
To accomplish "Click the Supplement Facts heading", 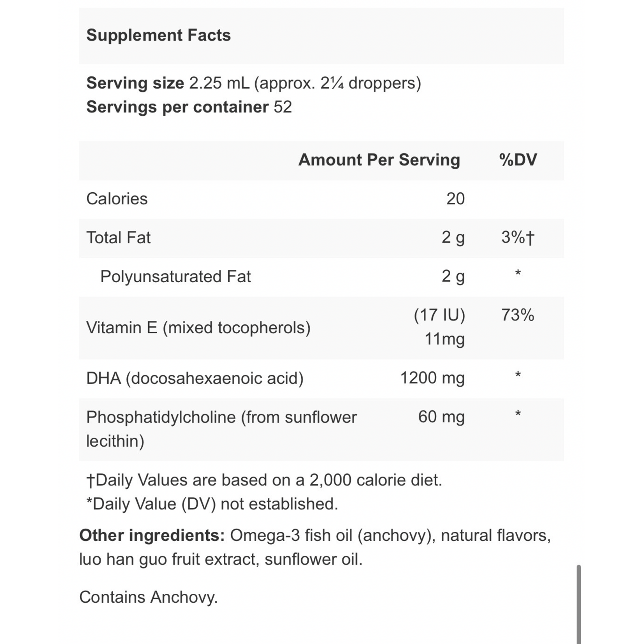I will click(158, 35).
